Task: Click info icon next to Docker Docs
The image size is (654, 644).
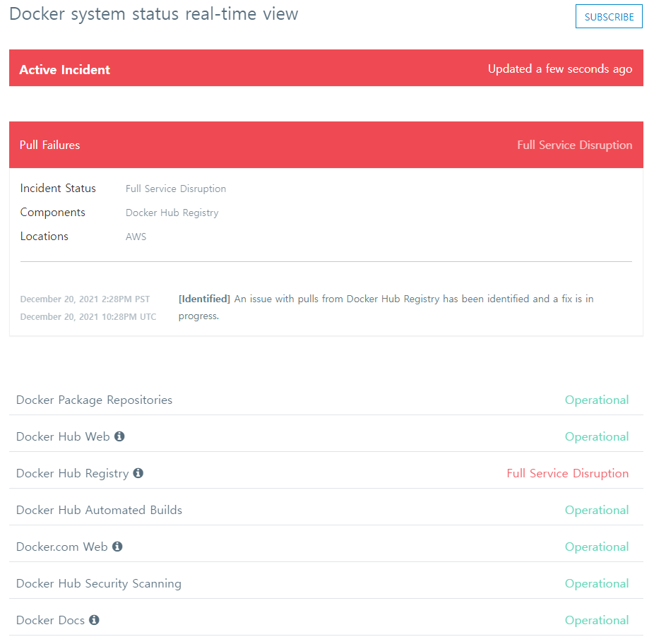Action: 94,620
